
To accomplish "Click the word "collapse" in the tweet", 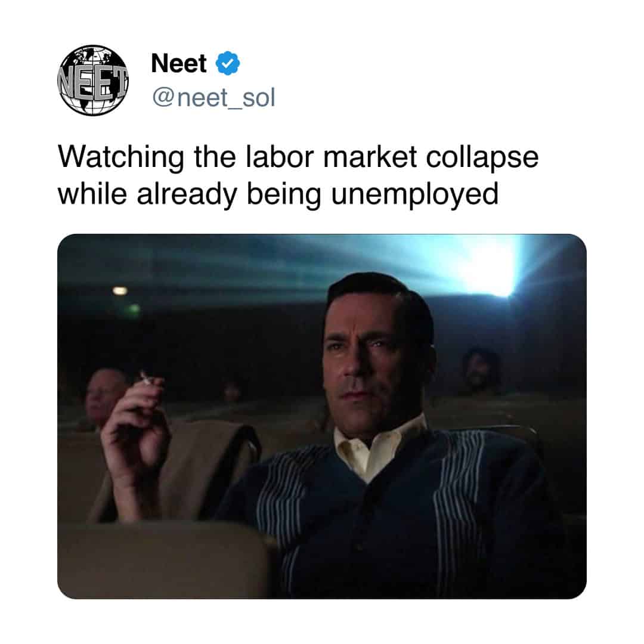I will (482, 158).
